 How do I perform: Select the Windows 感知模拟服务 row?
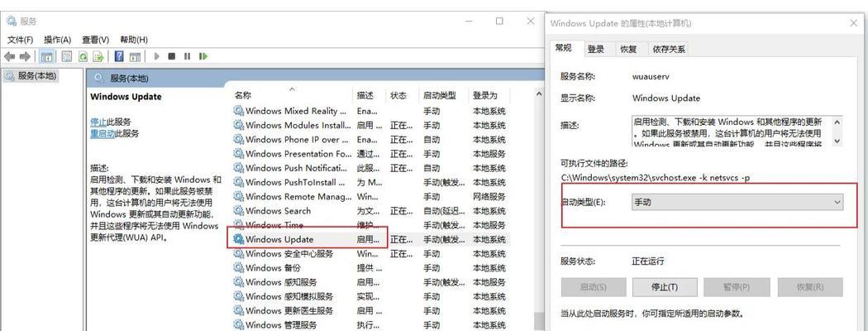(370, 296)
